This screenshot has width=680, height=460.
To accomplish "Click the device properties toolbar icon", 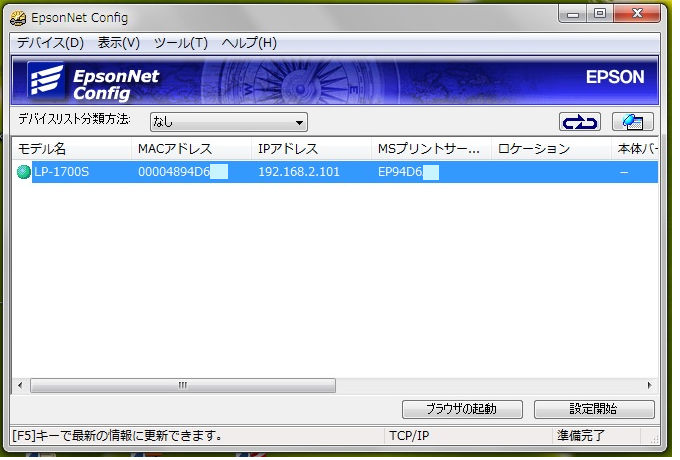I will (633, 122).
